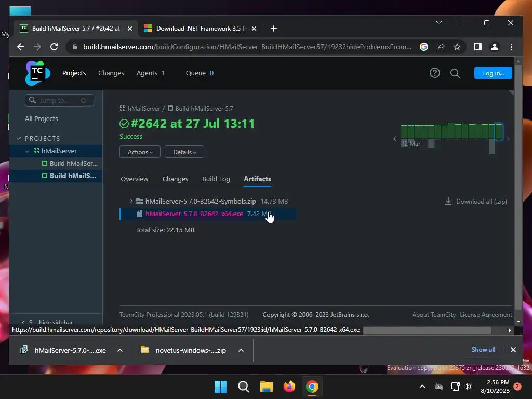Click Show all downloads
532x399 pixels.
tap(483, 350)
